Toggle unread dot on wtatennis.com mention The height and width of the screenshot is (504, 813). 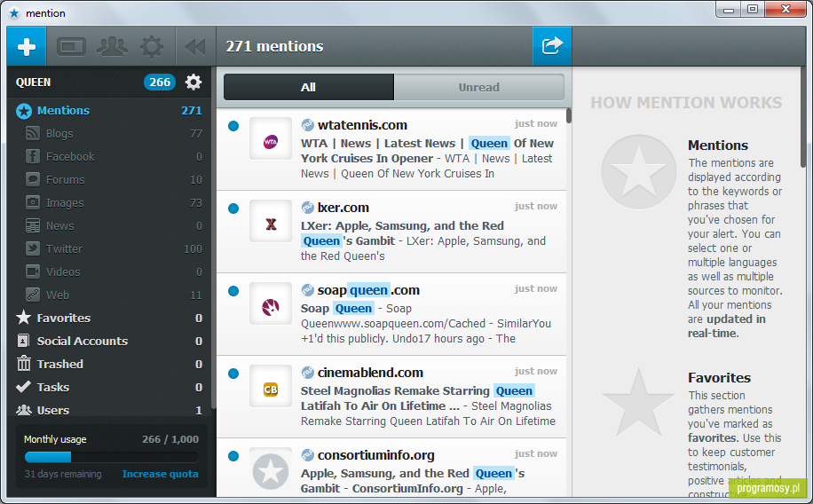tap(233, 125)
